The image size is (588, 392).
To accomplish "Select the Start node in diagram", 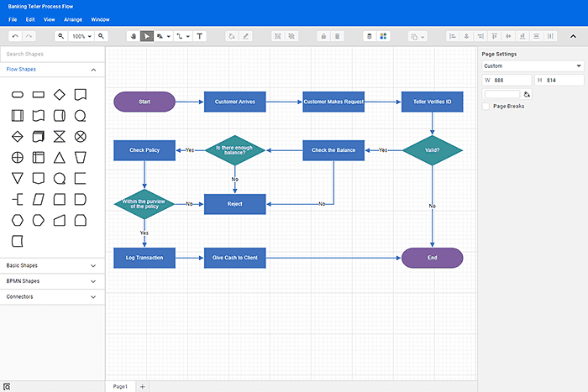I will tap(144, 102).
